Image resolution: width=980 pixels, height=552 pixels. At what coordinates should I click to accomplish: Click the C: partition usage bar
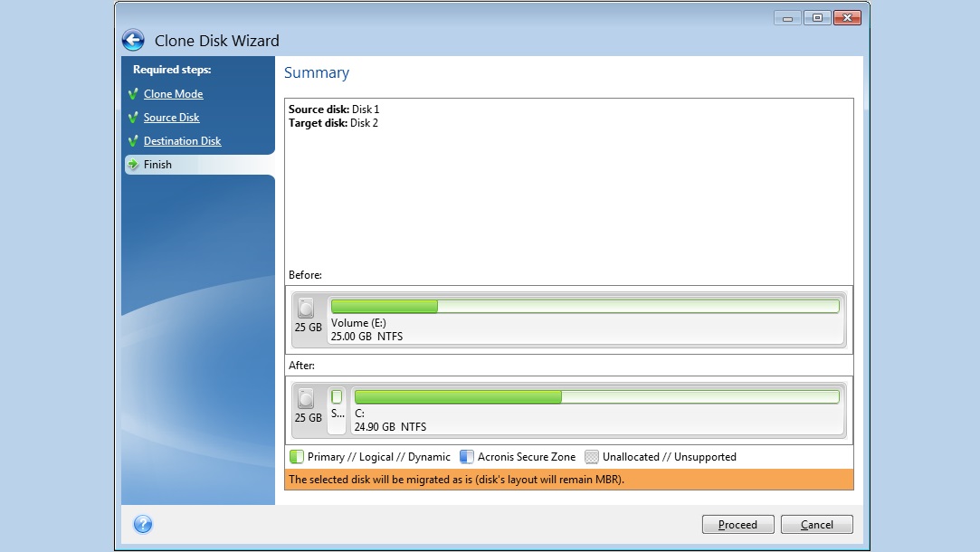coord(597,397)
